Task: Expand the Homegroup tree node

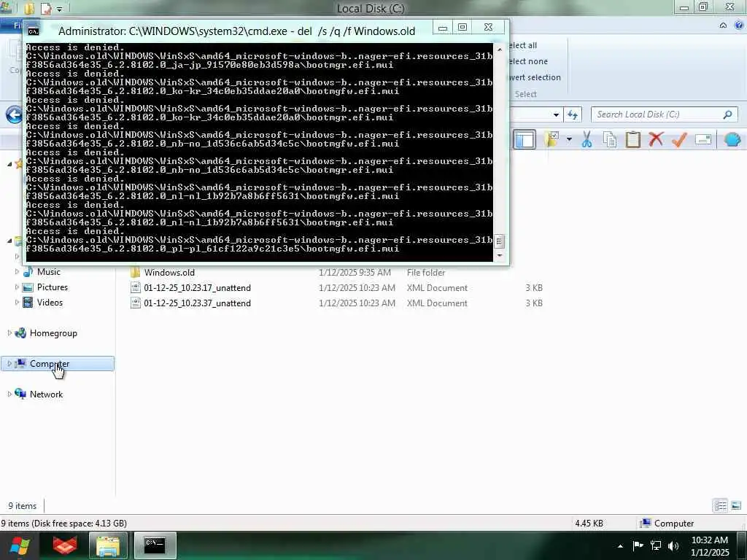Action: click(x=9, y=332)
